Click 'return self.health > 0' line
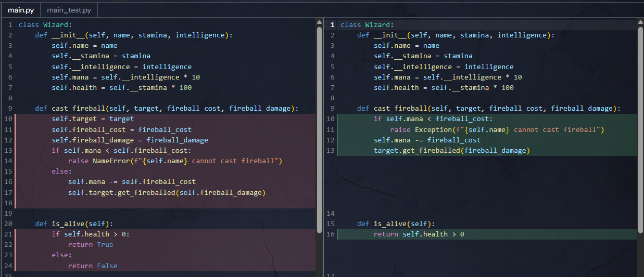 pyautogui.click(x=419, y=234)
